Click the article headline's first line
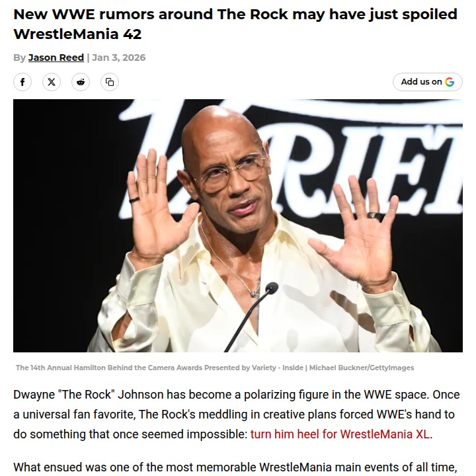Image resolution: width=476 pixels, height=476 pixels. tap(235, 15)
